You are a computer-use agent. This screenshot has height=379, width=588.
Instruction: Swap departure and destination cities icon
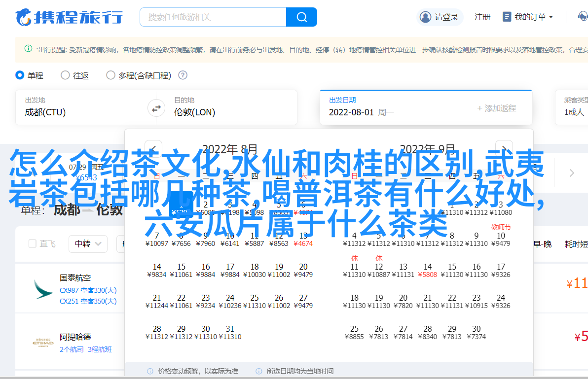pyautogui.click(x=156, y=108)
